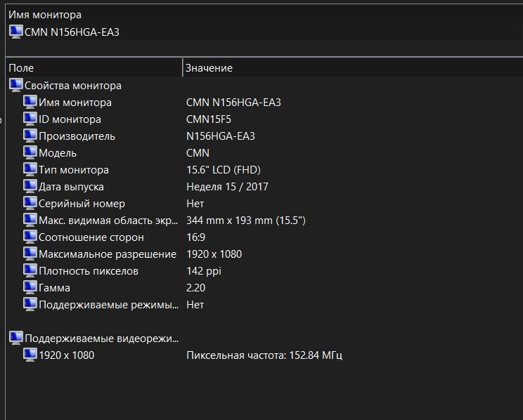523x420 pixels.
Task: Select the Гамма field label
Action: point(54,288)
